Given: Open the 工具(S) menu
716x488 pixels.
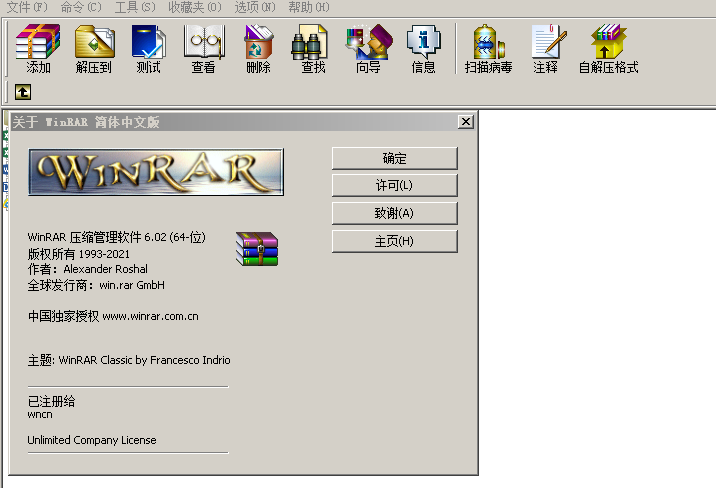Looking at the screenshot, I should (135, 7).
